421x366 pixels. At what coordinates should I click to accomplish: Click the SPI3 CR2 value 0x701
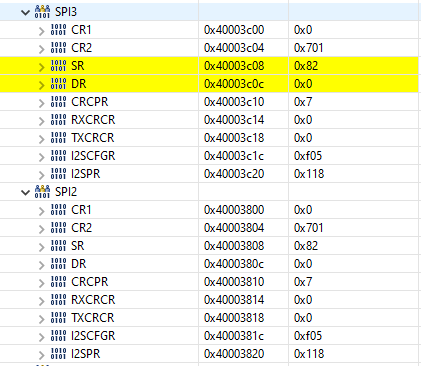coord(309,48)
